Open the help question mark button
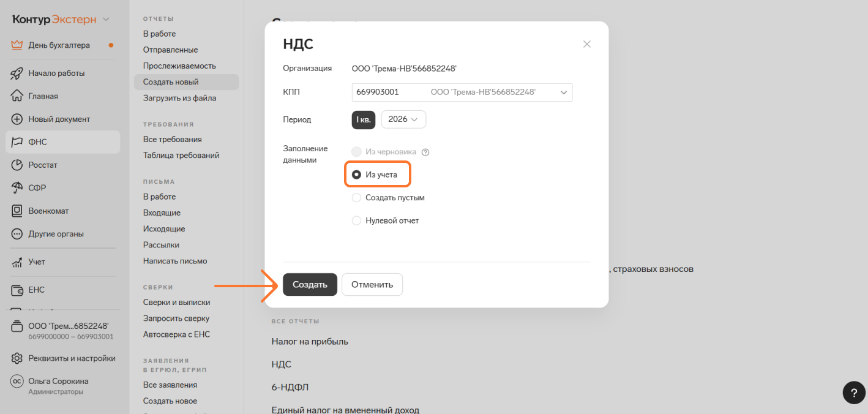868x414 pixels. [x=853, y=393]
